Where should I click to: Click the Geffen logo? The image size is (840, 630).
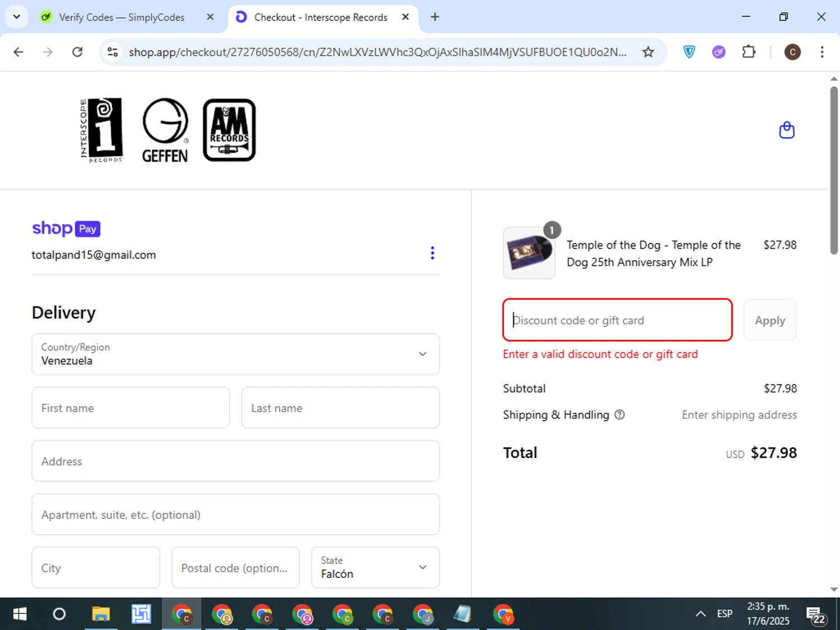coord(165,130)
